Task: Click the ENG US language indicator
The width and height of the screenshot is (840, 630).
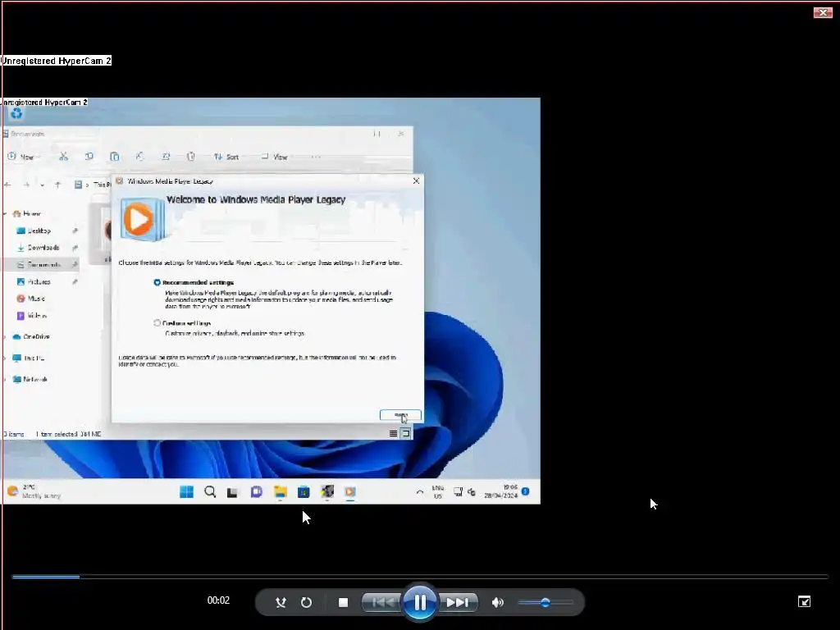Action: point(438,492)
